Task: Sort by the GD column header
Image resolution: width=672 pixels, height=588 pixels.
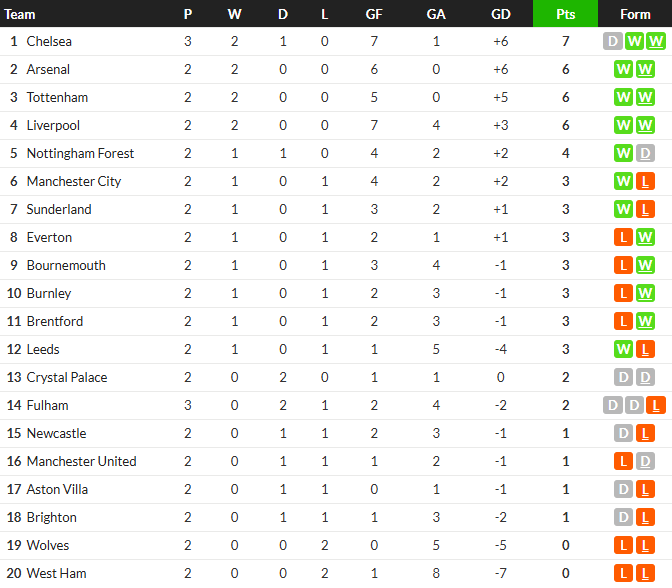Action: point(501,14)
